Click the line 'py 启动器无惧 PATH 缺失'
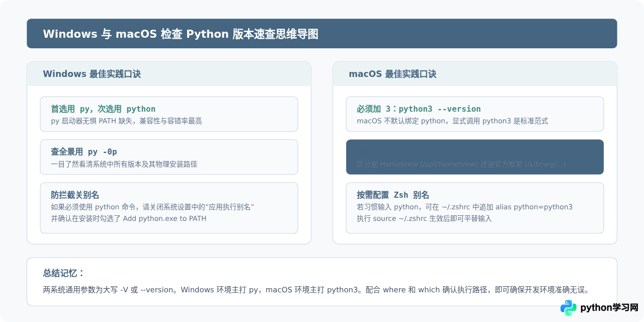 tap(126, 121)
